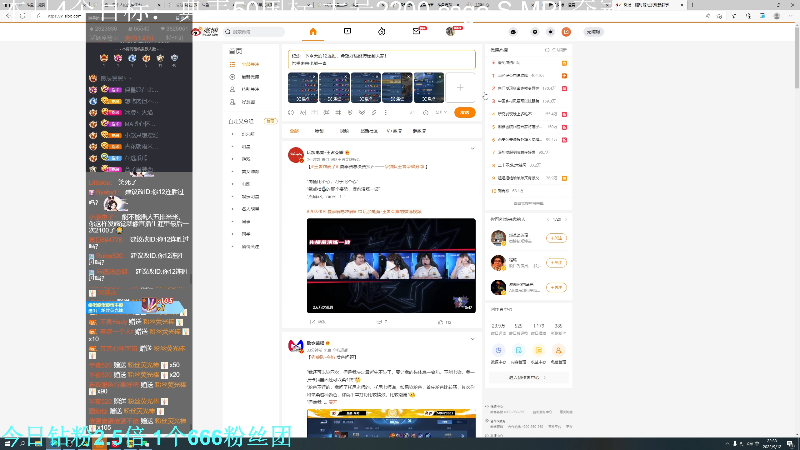Click the Weibo search box
800x450 pixels.
254,32
